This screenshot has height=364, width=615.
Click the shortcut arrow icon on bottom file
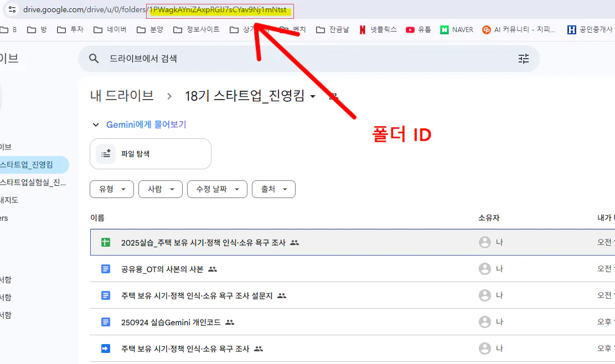(105, 348)
